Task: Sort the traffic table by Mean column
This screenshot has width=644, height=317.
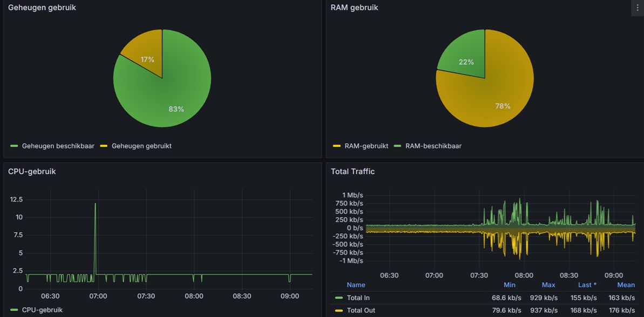Action: (626, 285)
